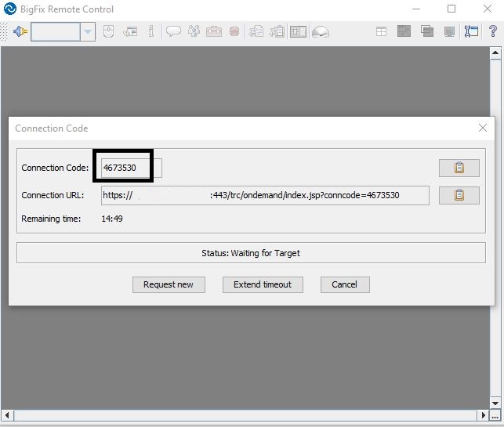Click the ellipsis corner button at bottom right

tap(495, 415)
